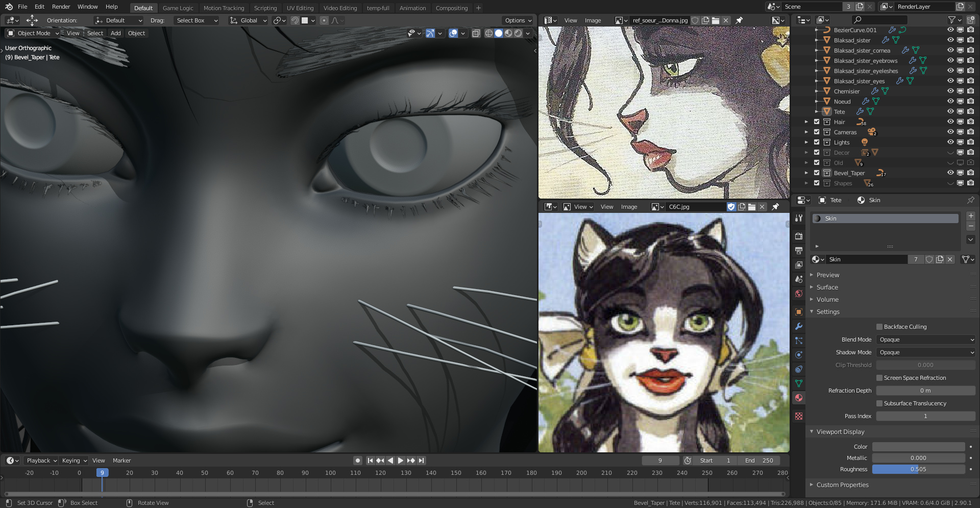Switch to the Compositing workspace tab
This screenshot has width=980, height=508.
pos(451,8)
